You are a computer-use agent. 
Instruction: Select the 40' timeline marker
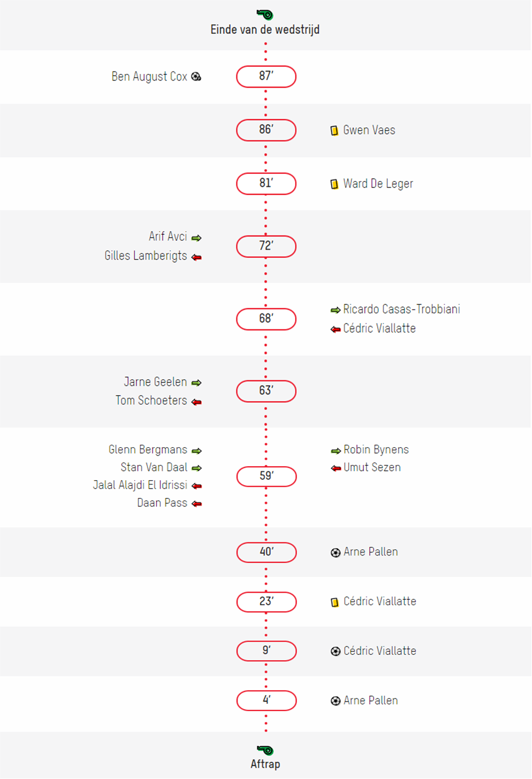pos(266,552)
